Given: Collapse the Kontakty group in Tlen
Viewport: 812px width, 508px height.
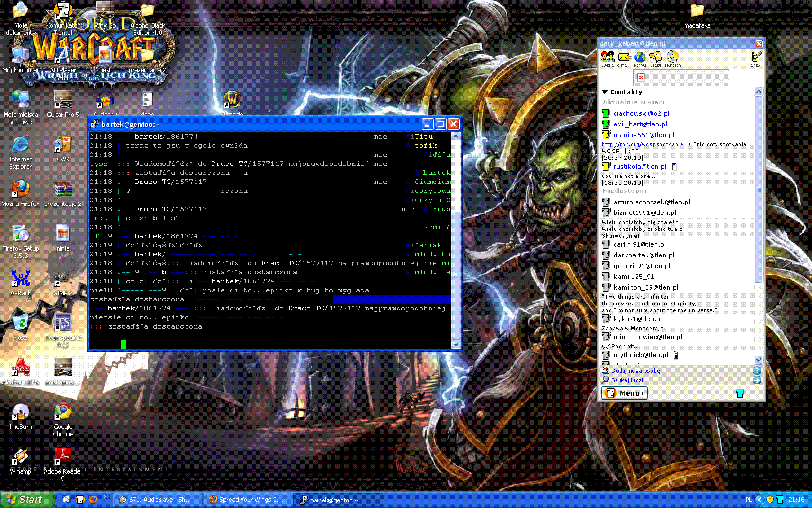Looking at the screenshot, I should click(x=604, y=92).
